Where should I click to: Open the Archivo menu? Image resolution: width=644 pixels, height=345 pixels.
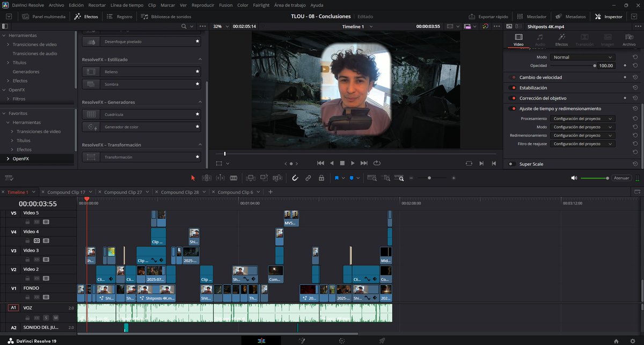(56, 5)
